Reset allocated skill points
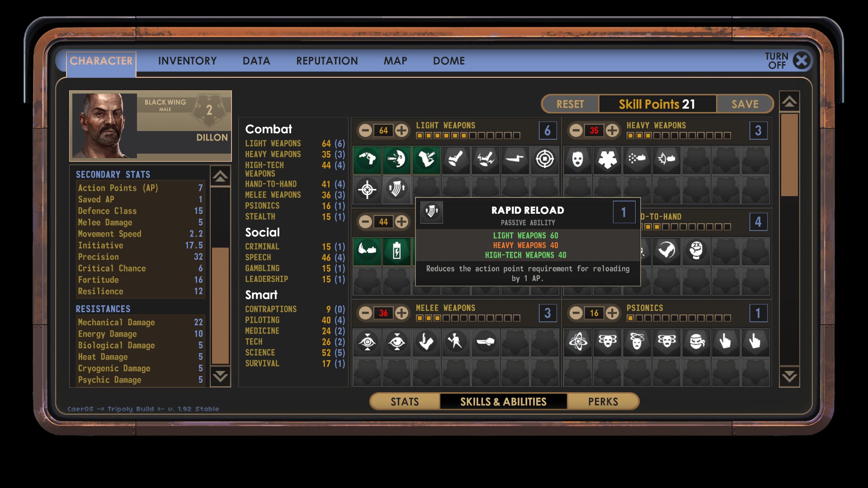Screen dimensions: 868x488 click(570, 104)
